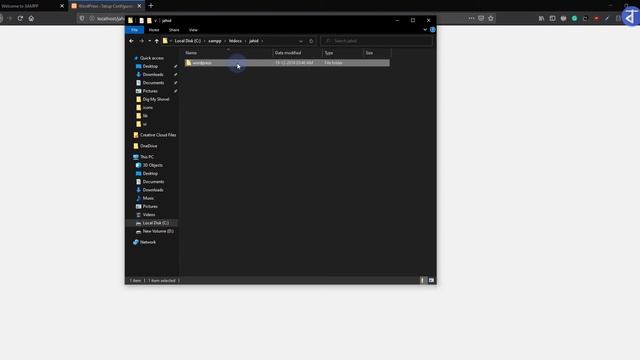Viewport: 640px width, 360px height.
Task: Minimize the File Explorer window
Action: click(397, 20)
